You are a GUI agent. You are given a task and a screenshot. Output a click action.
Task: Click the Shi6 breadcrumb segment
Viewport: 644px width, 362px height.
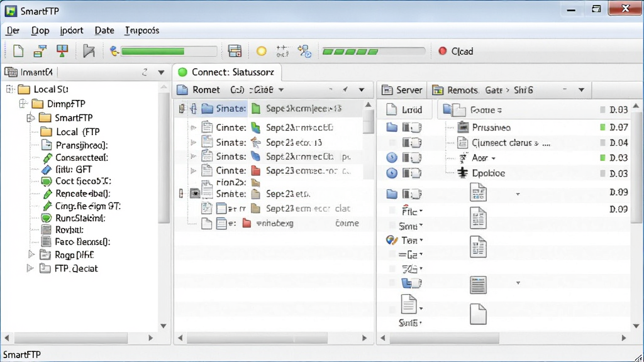[x=523, y=90]
